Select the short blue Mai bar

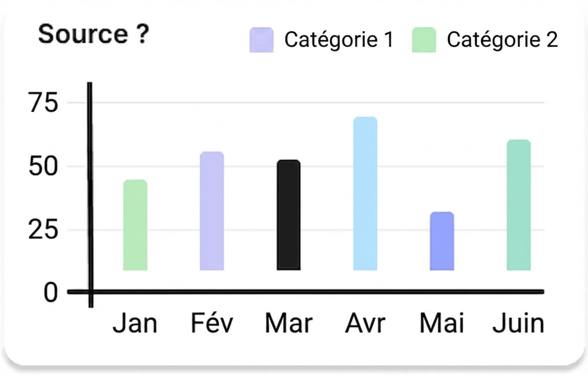tap(442, 241)
